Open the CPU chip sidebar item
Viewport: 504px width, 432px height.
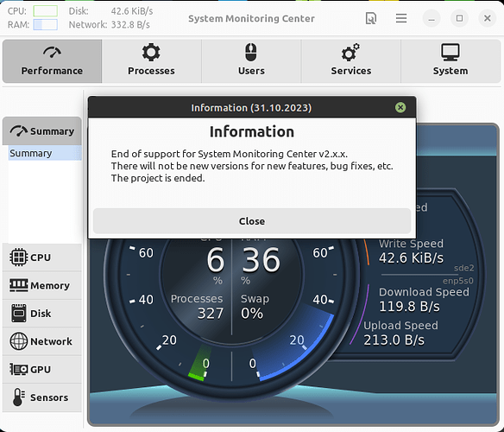pyautogui.click(x=42, y=257)
